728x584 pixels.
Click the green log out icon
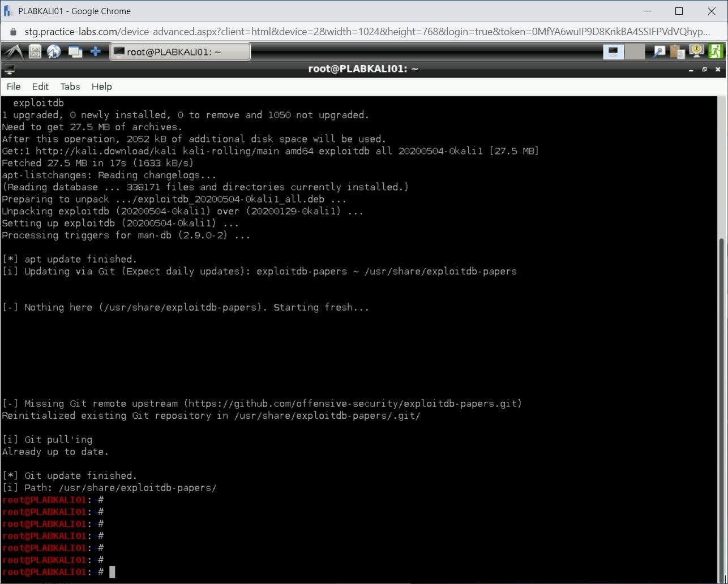716,52
